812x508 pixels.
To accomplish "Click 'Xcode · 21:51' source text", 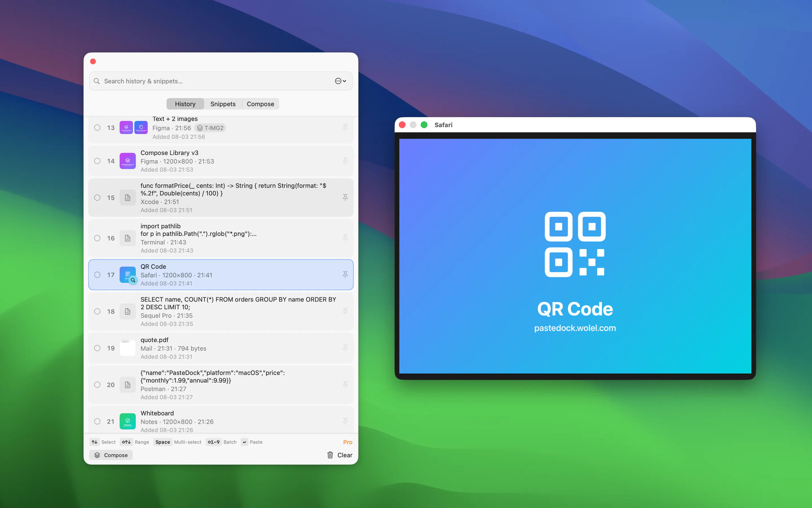I will coord(160,202).
